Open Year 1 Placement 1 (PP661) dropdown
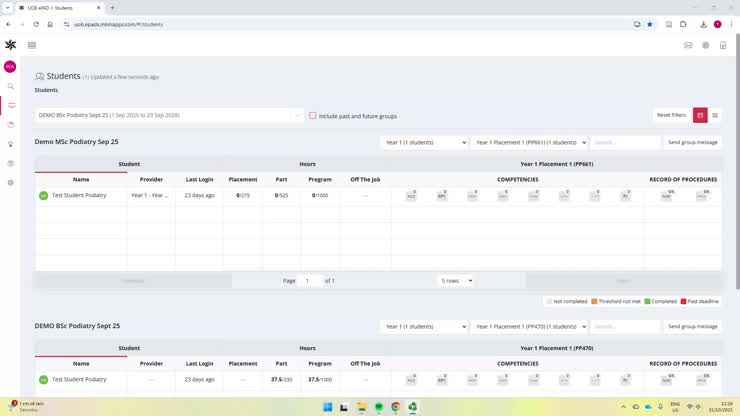The width and height of the screenshot is (740, 416). [529, 142]
